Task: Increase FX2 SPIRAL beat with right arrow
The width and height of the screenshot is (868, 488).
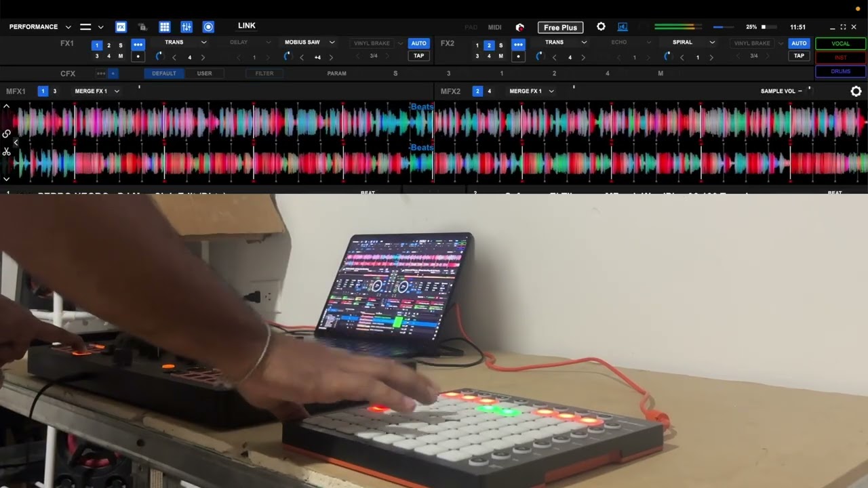Action: tap(711, 58)
